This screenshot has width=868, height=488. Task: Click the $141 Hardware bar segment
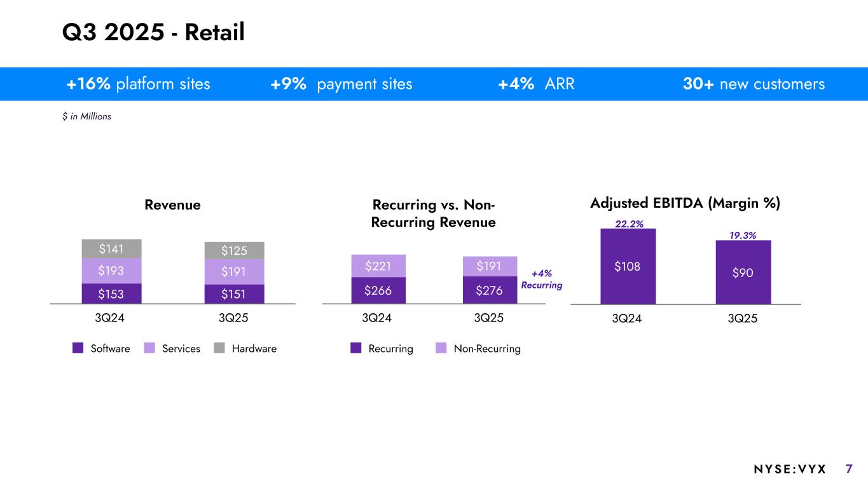click(x=111, y=248)
